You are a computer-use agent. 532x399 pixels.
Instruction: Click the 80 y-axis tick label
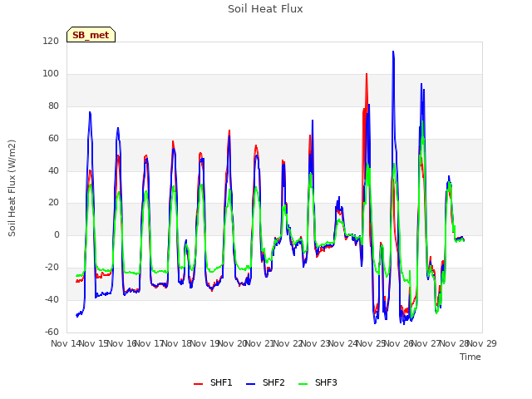coord(53,106)
